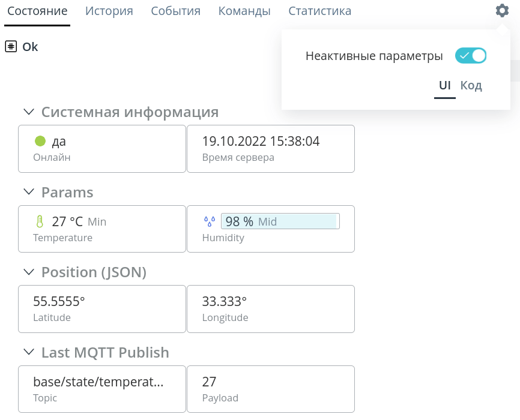Image resolution: width=520 pixels, height=420 pixels.
Task: Open the Статистика tab
Action: click(x=319, y=11)
